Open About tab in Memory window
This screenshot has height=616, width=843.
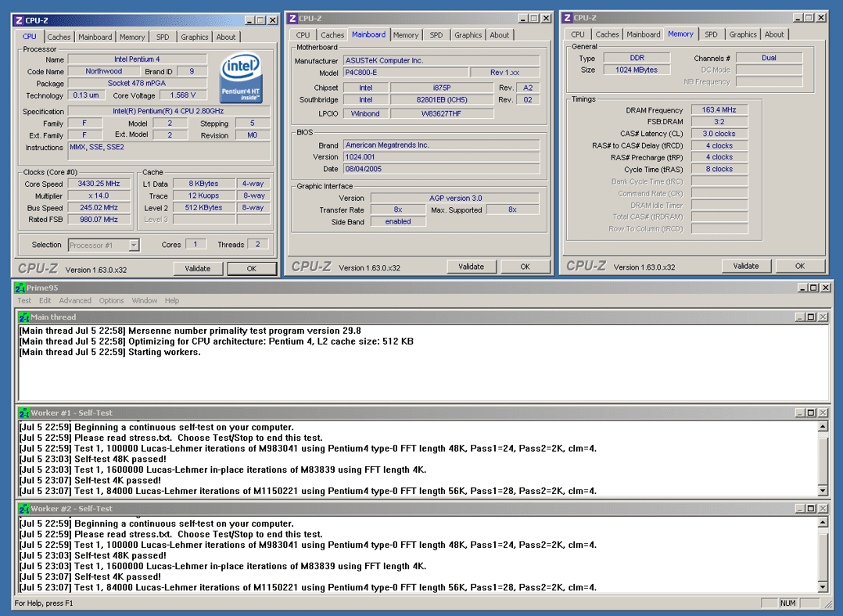point(774,34)
